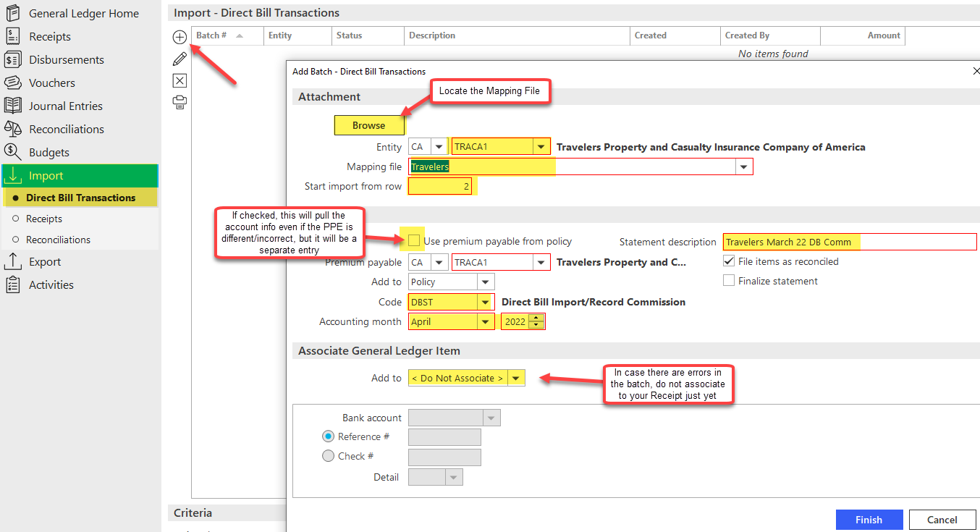Viewport: 980px width, 532px height.
Task: Expand the Mapping file dropdown
Action: tap(743, 167)
